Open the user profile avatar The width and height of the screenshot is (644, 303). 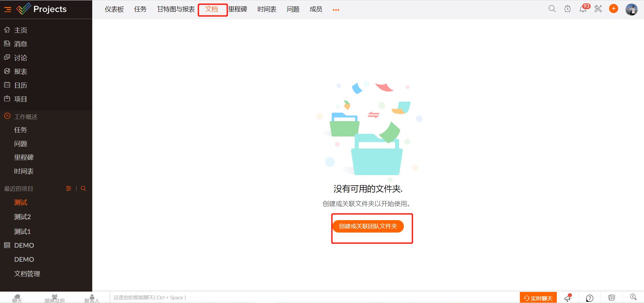point(631,9)
